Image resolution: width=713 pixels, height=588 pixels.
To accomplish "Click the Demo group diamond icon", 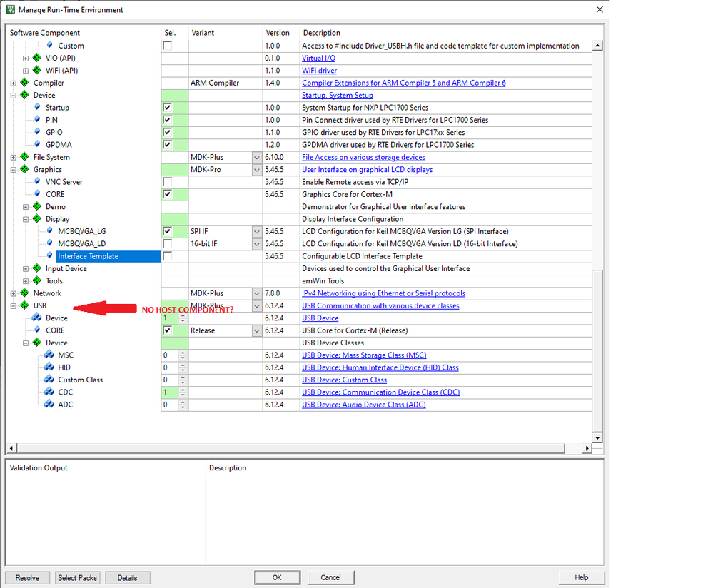I will (37, 206).
